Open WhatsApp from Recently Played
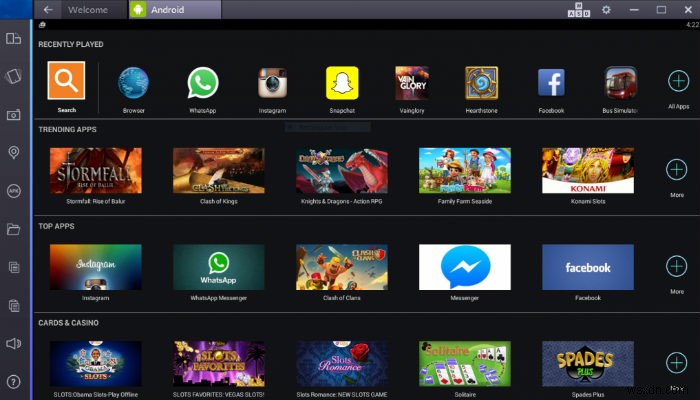The image size is (700, 400). point(203,83)
